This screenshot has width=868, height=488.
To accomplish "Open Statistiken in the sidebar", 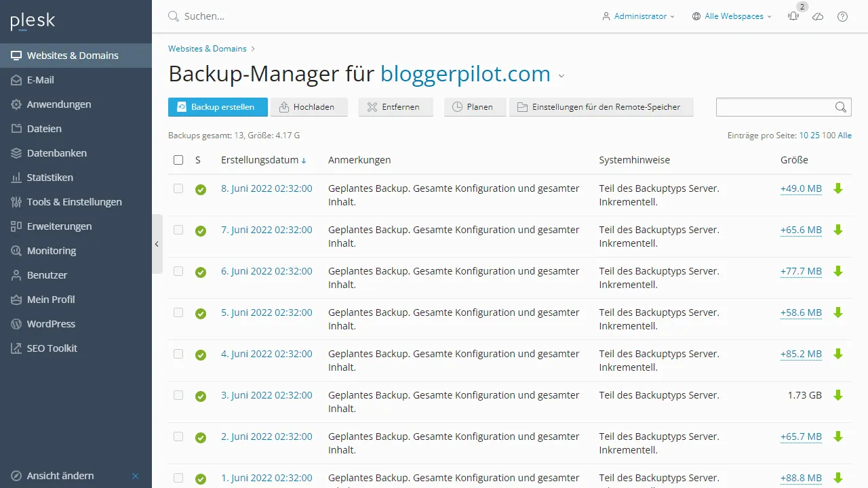I will coord(76,178).
